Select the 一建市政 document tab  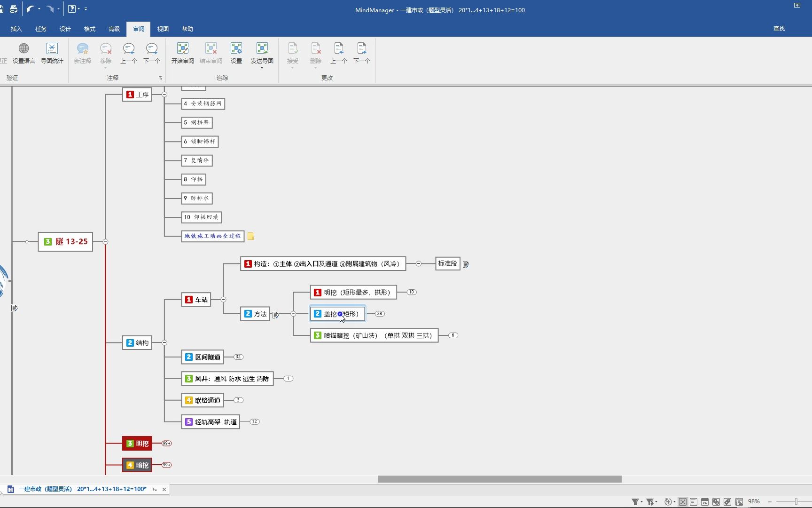coord(82,489)
